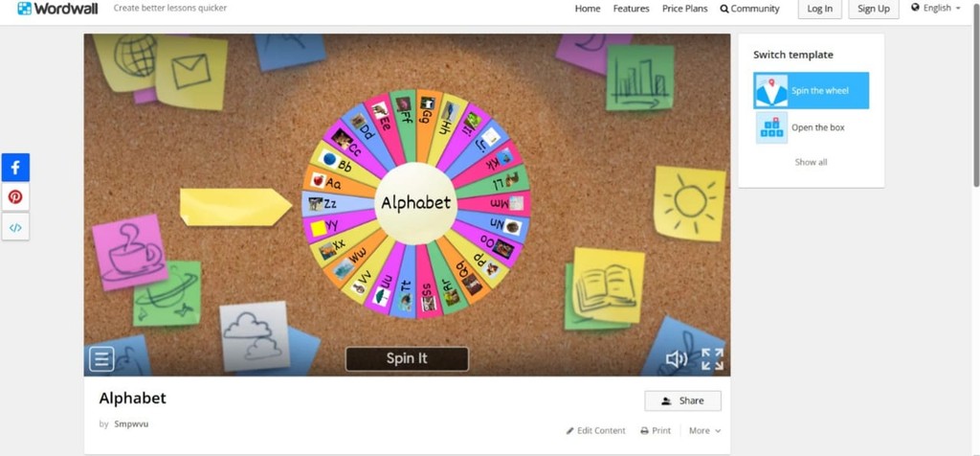
Task: Open the Smpwvu author link
Action: point(131,424)
